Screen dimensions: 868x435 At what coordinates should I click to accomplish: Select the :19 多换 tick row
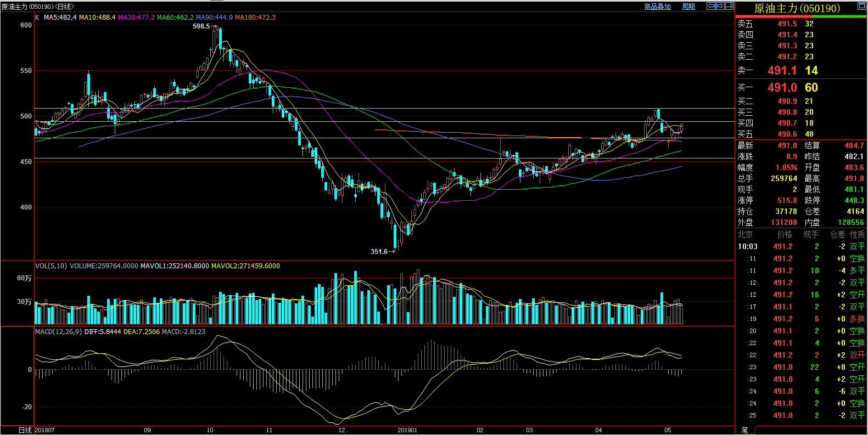(x=800, y=319)
